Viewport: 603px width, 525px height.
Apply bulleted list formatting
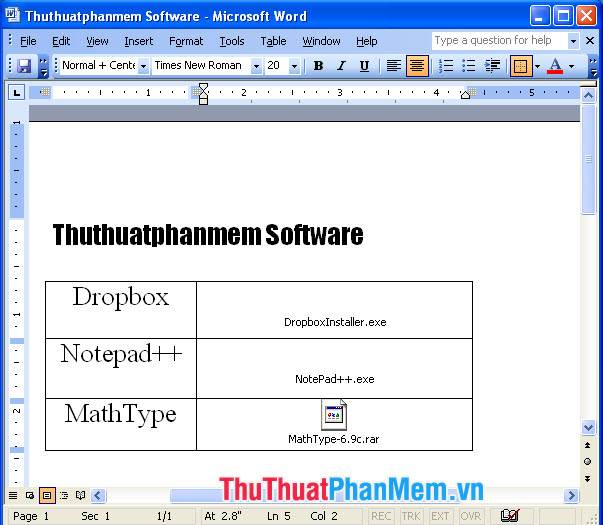pyautogui.click(x=468, y=66)
